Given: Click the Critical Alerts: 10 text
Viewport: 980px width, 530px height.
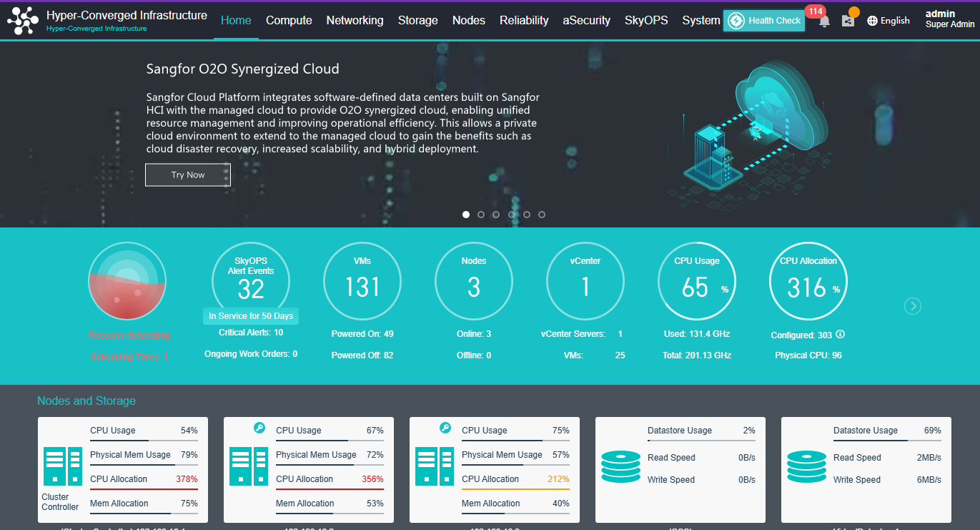Looking at the screenshot, I should (251, 333).
